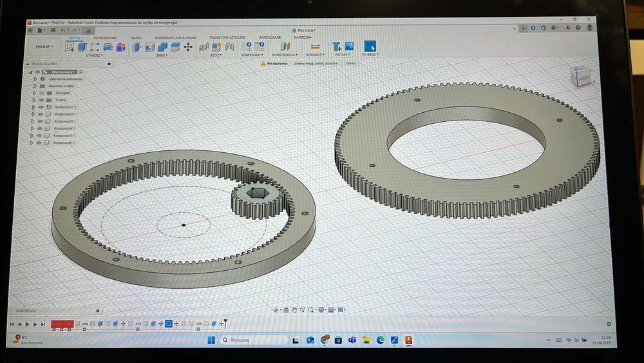The image size is (644, 363).
Task: Select the Pan hand icon
Action: tap(294, 310)
